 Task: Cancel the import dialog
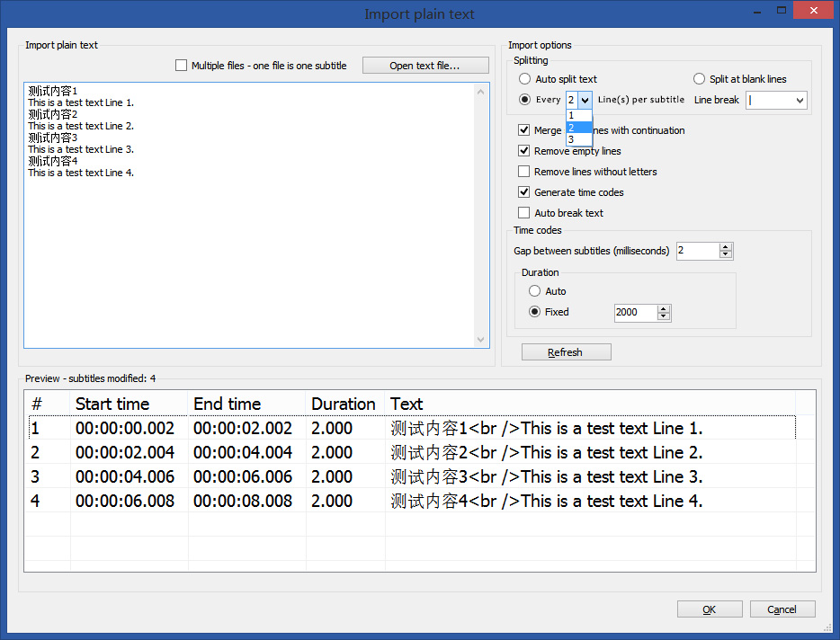[x=782, y=609]
